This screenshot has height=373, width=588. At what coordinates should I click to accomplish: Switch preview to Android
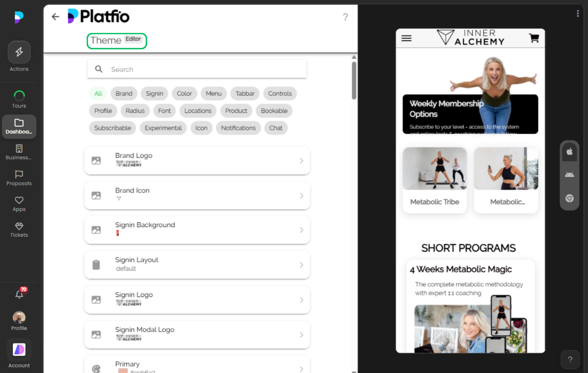pyautogui.click(x=569, y=174)
